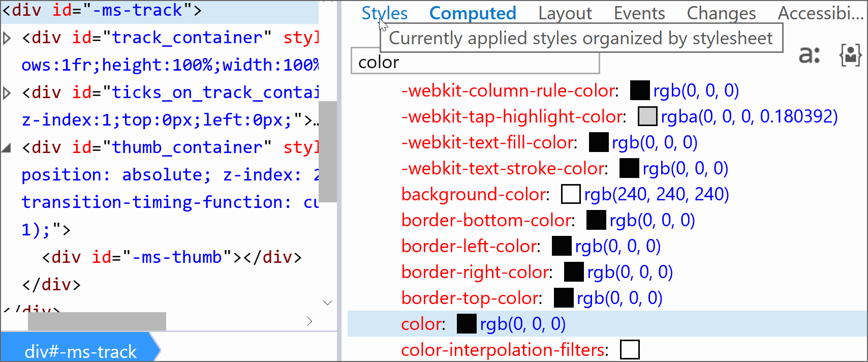Click the black swatch beside the color property

466,324
